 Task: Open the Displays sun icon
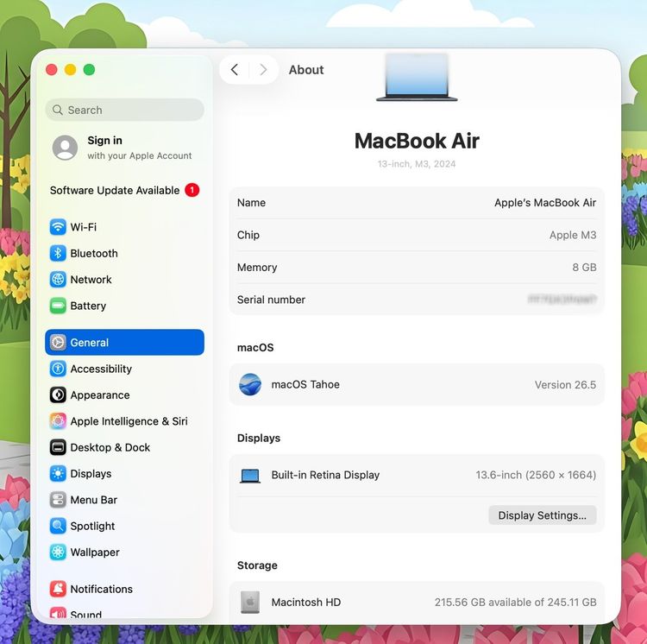58,474
